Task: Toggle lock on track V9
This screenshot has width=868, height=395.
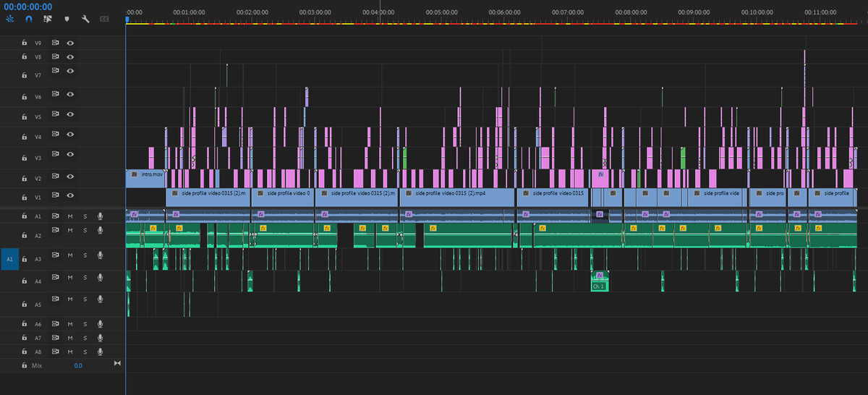Action: coord(24,43)
